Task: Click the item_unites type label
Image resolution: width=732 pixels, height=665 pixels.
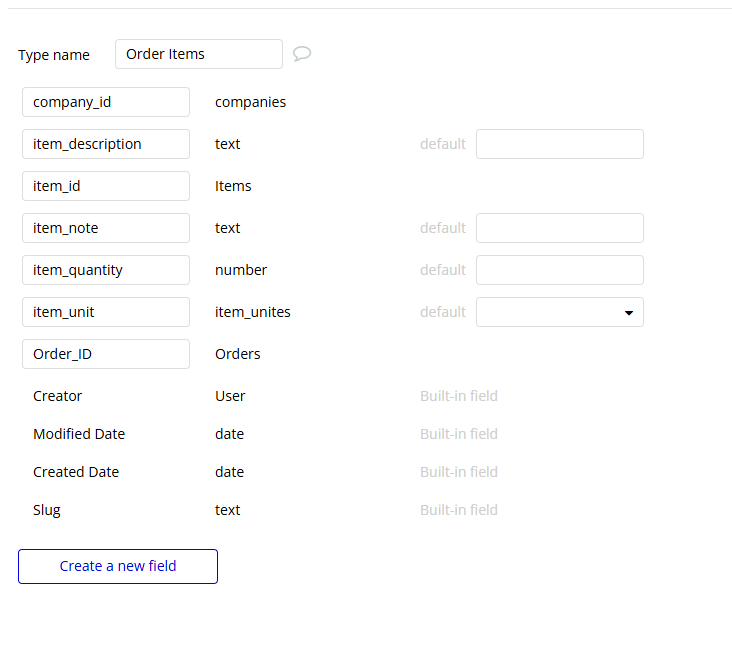Action: point(253,312)
